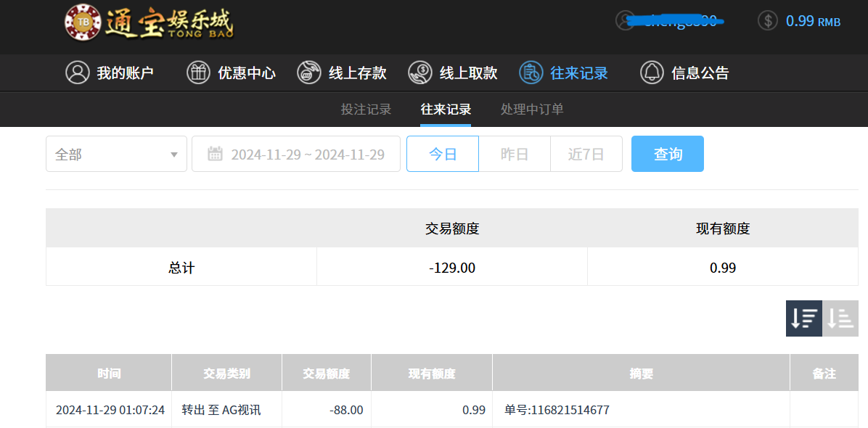
Task: Select the 今日 date range
Action: (x=443, y=154)
